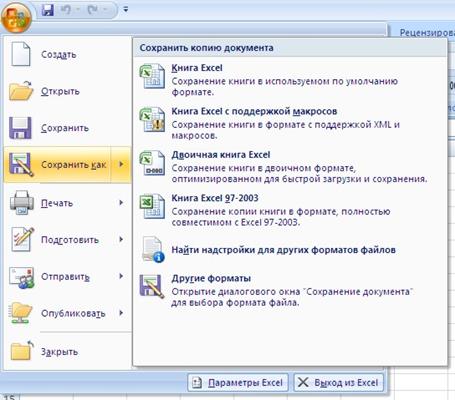Select Двоичная книга Excel option
The image size is (455, 400).
pos(289,167)
